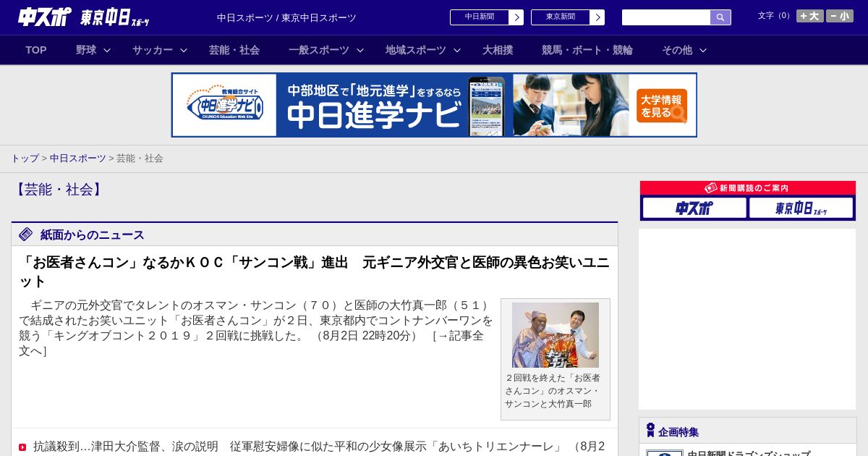Image resolution: width=868 pixels, height=456 pixels.
Task: Expand the 一般スポーツ dropdown chevron
Action: point(360,50)
